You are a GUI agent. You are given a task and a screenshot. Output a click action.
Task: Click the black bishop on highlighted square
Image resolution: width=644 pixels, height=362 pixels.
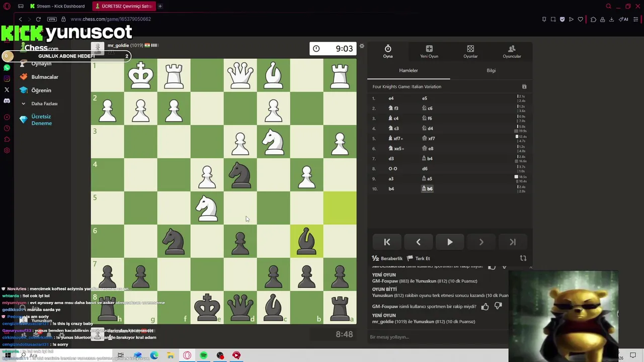click(x=306, y=241)
